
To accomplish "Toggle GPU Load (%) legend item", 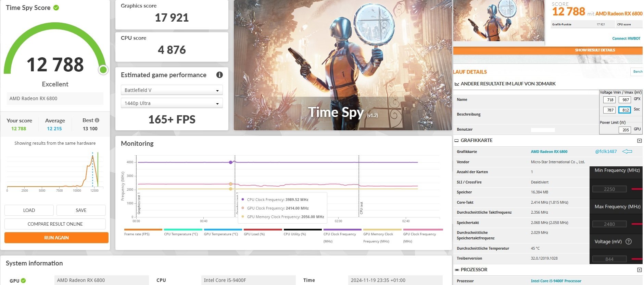I will coord(263,232).
